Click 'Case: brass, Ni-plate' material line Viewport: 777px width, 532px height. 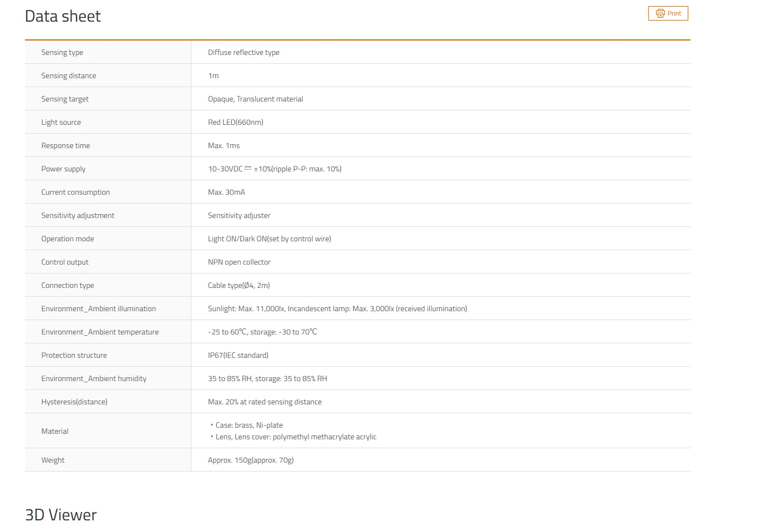[249, 425]
